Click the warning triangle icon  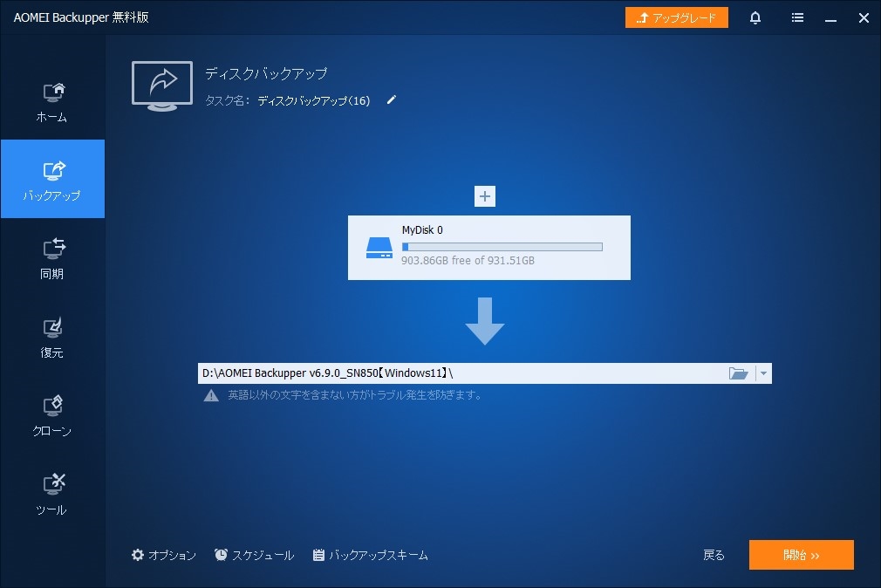point(211,396)
